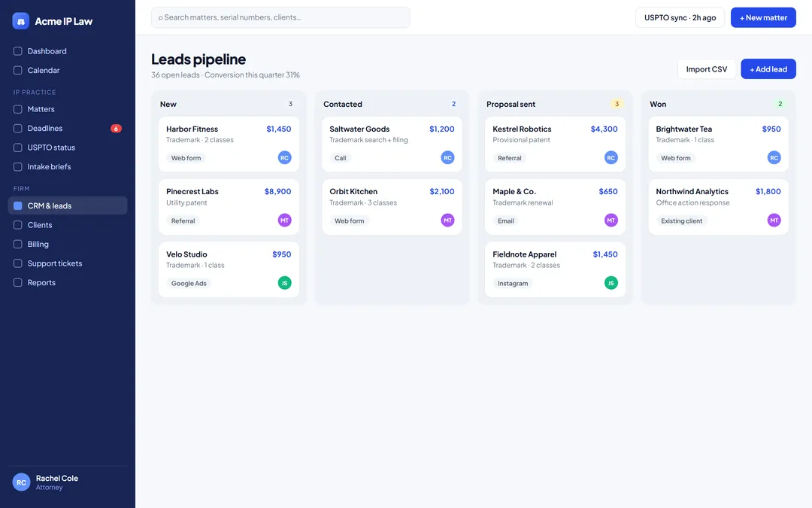Click the Deadlines sidebar icon
The width and height of the screenshot is (812, 508).
(x=17, y=129)
